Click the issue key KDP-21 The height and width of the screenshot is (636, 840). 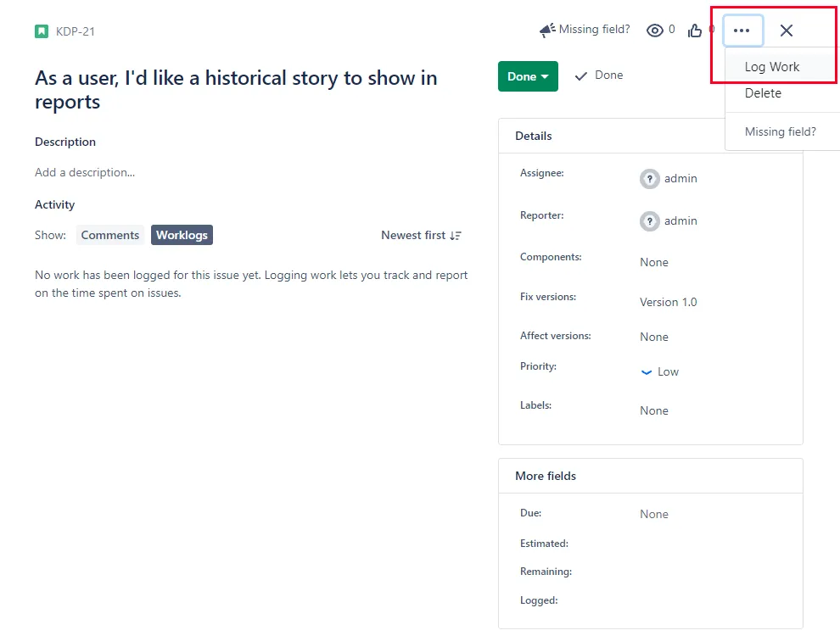(x=75, y=31)
